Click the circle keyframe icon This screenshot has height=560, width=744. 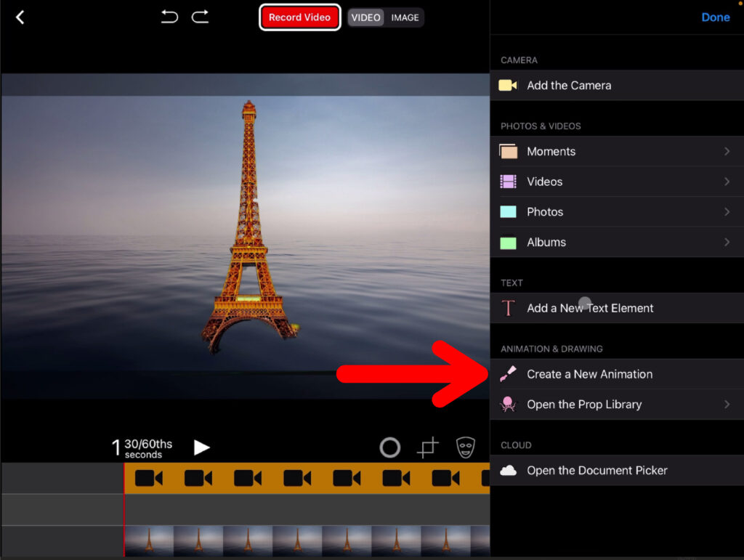(390, 448)
